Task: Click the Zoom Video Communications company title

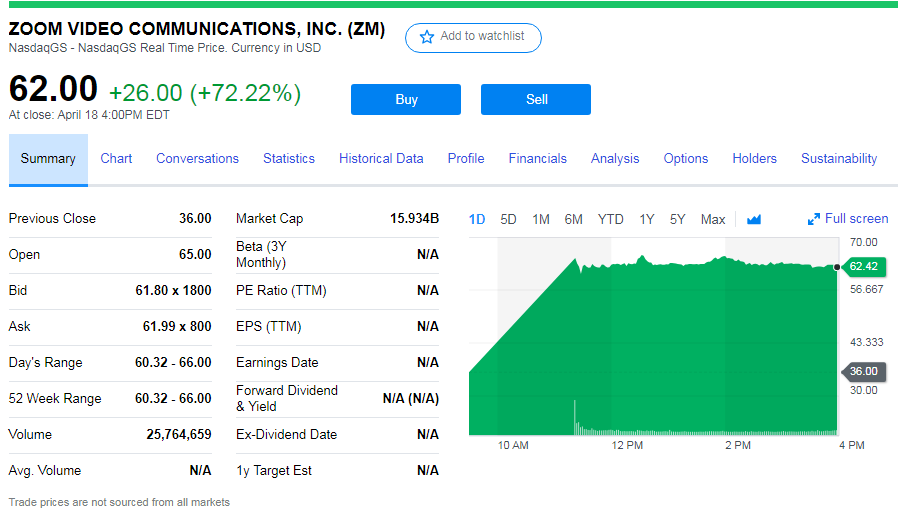Action: coord(197,29)
